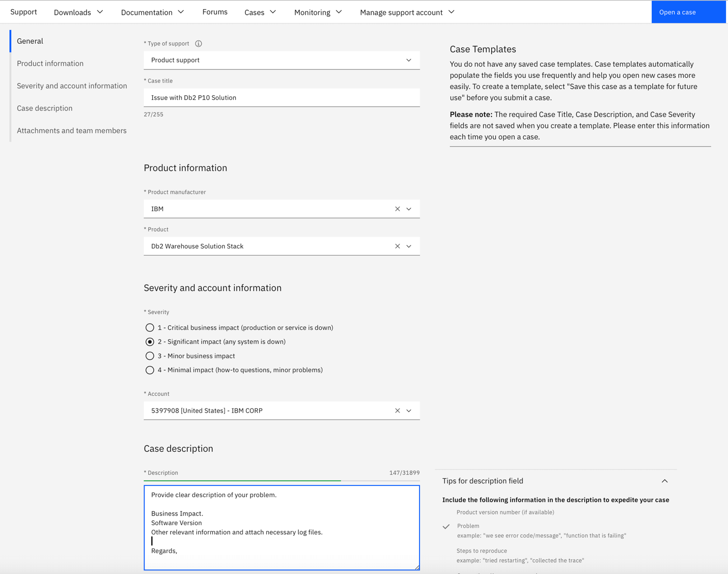Collapse the Tips for description field panel
Image resolution: width=728 pixels, height=574 pixels.
pos(664,481)
